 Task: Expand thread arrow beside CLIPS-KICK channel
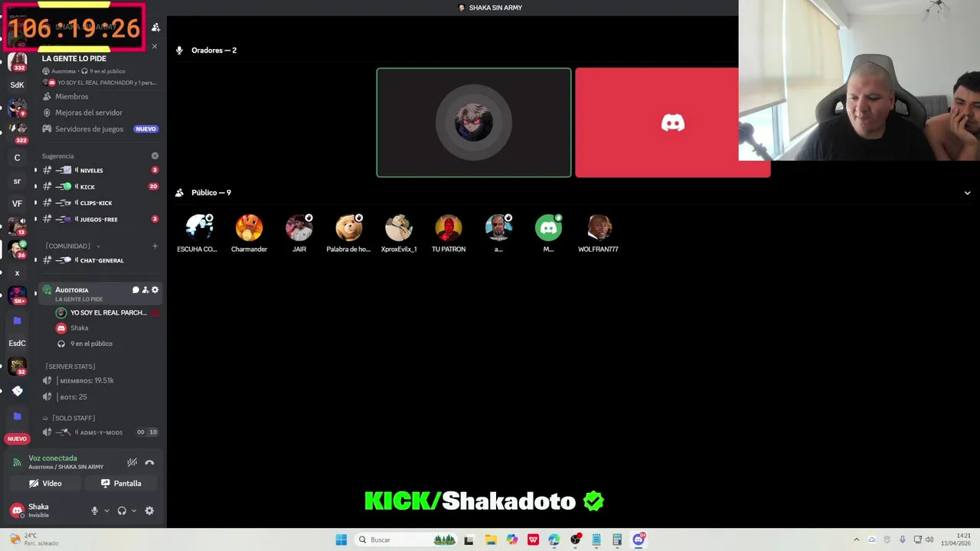click(35, 203)
